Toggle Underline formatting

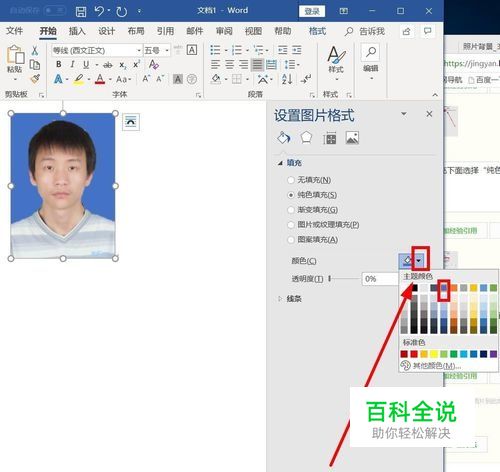86,64
